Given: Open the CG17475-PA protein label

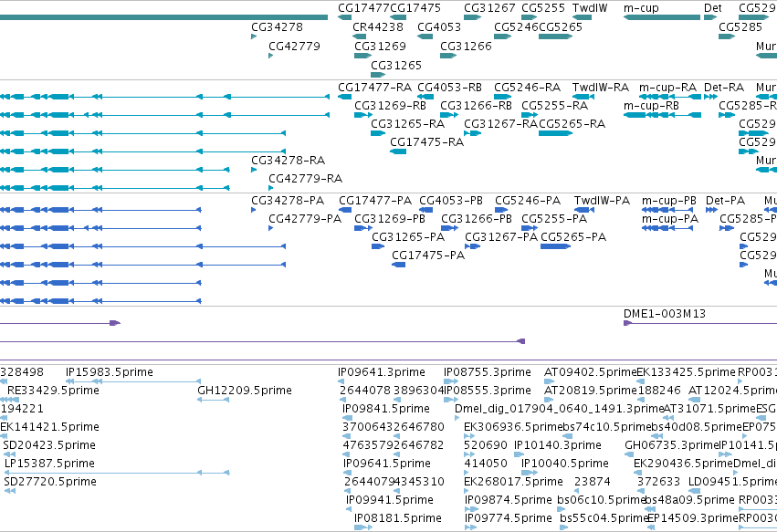Looking at the screenshot, I should click(428, 256).
